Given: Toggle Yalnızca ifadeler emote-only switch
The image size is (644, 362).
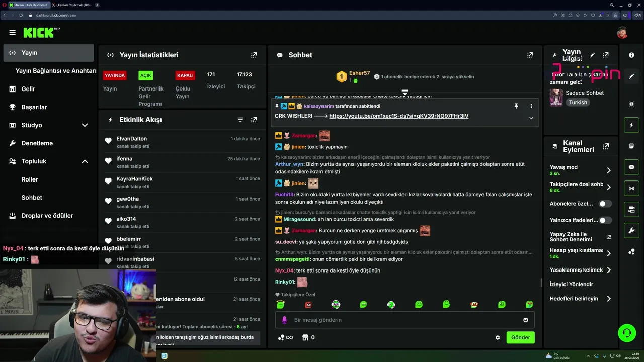Looking at the screenshot, I should [605, 220].
